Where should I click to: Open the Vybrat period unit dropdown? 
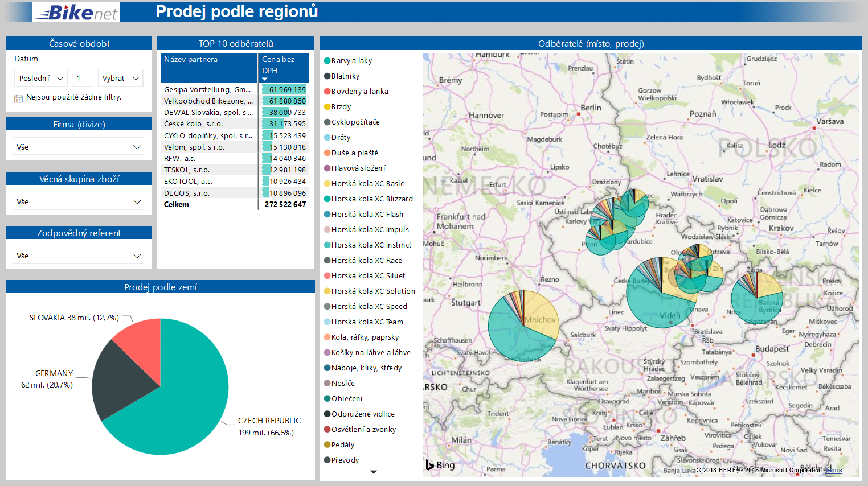(120, 78)
